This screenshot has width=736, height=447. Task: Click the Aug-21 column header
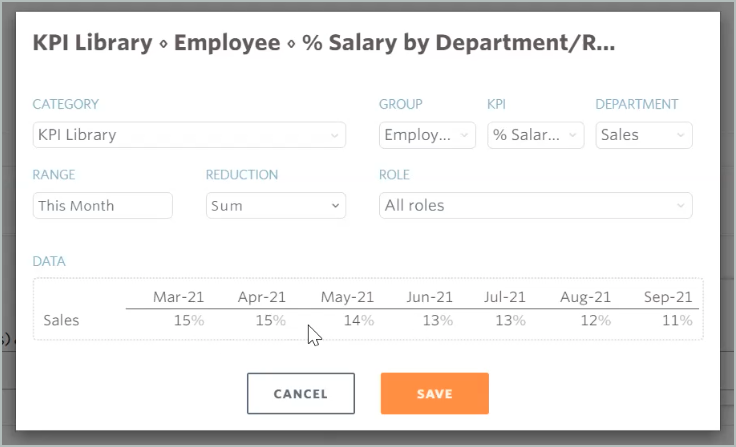pos(585,297)
